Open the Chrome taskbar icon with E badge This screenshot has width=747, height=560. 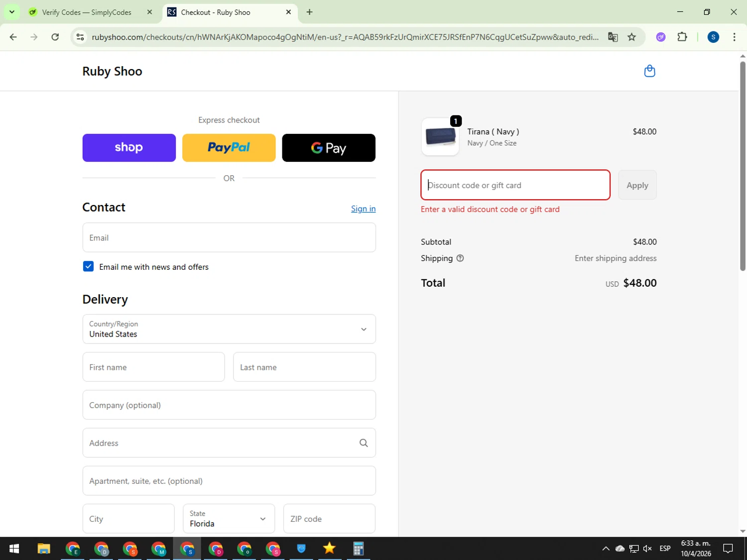coord(73,549)
